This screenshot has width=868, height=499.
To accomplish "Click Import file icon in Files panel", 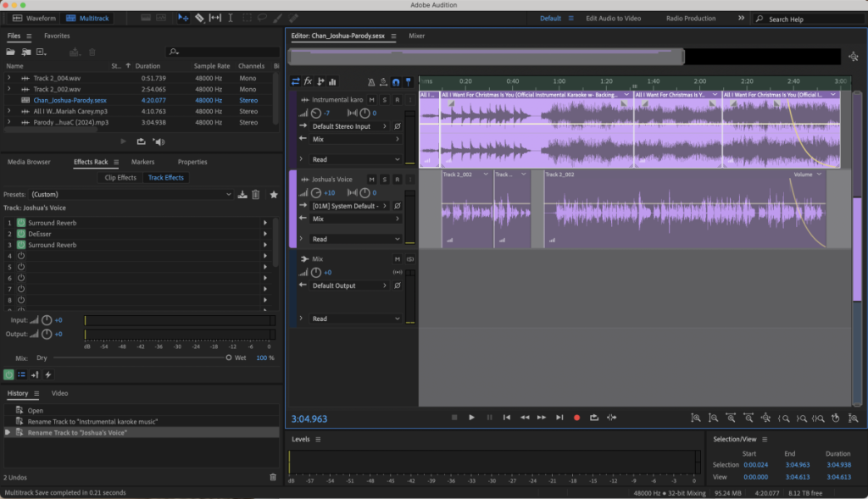I will (26, 52).
